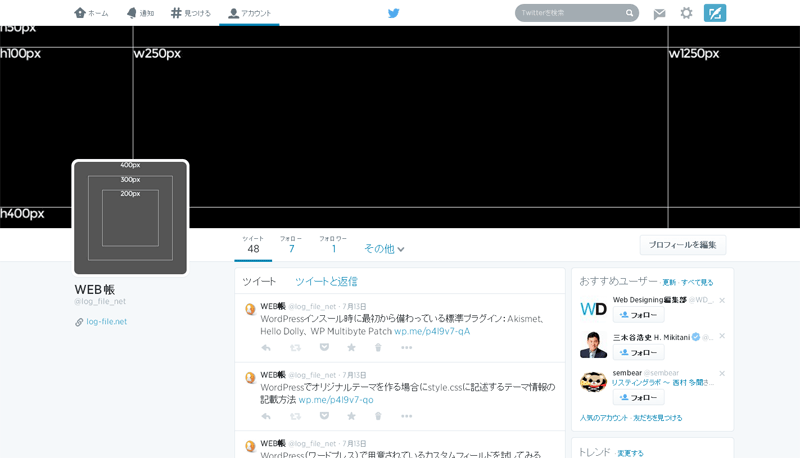The height and width of the screenshot is (458, 800).
Task: Open sembear profile name link
Action: click(627, 373)
